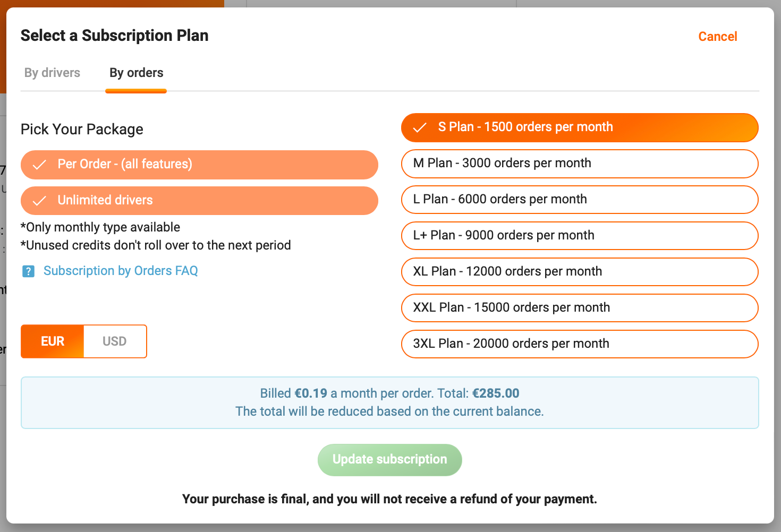Choose M Plan with 3000 orders
The width and height of the screenshot is (781, 532).
point(579,164)
